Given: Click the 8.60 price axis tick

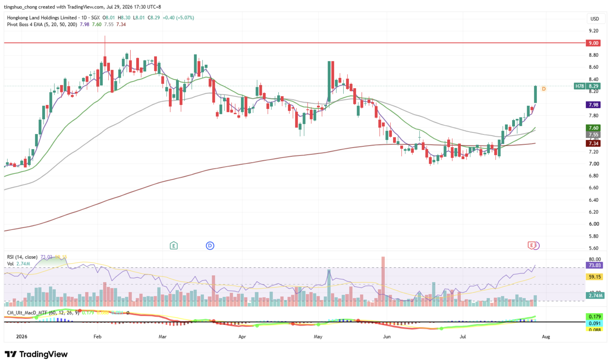Looking at the screenshot, I should [x=593, y=67].
